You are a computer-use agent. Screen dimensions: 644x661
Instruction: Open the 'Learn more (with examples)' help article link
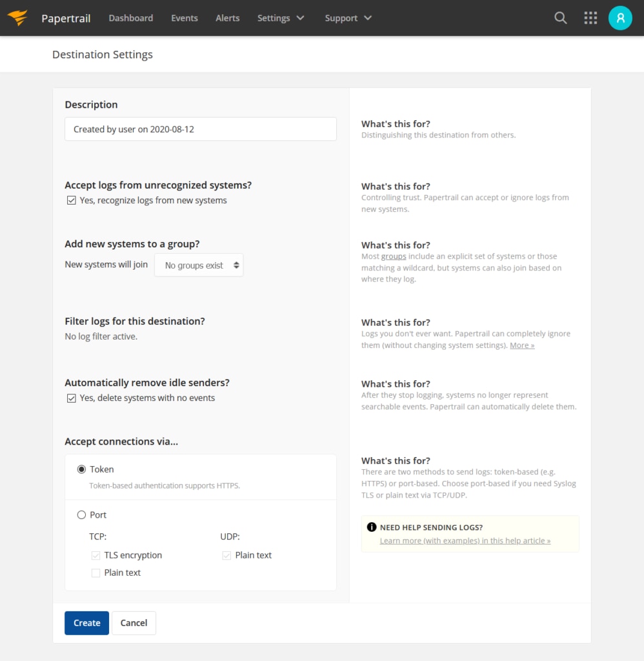(465, 540)
